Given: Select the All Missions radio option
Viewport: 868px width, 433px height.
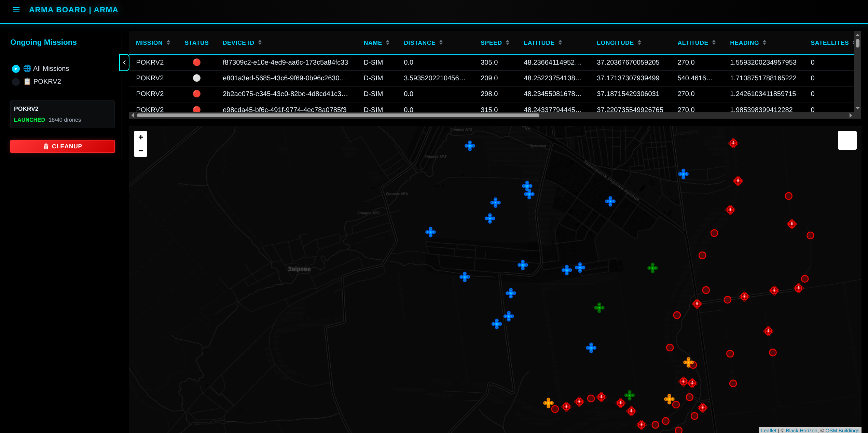Looking at the screenshot, I should (16, 69).
